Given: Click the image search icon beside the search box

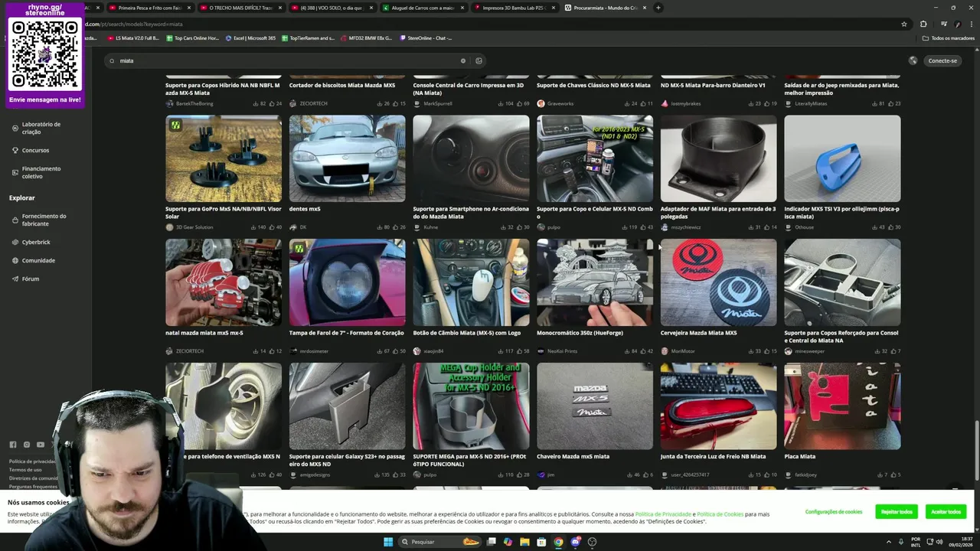Looking at the screenshot, I should [479, 61].
